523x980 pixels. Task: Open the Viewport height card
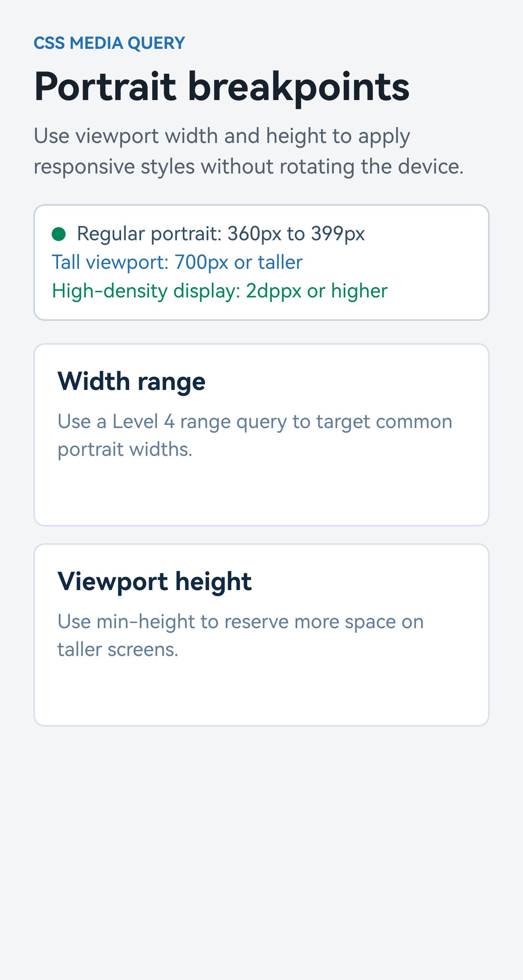coord(261,635)
